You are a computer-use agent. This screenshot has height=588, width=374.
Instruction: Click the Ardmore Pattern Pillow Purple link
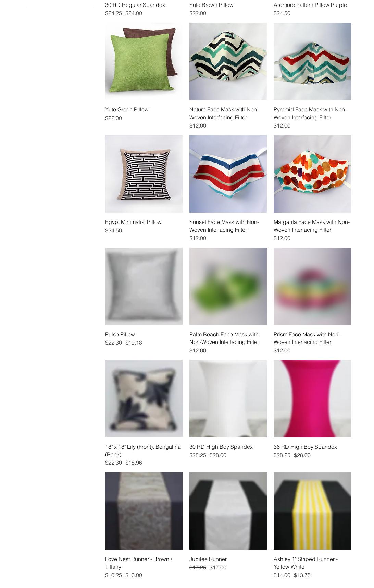[310, 5]
